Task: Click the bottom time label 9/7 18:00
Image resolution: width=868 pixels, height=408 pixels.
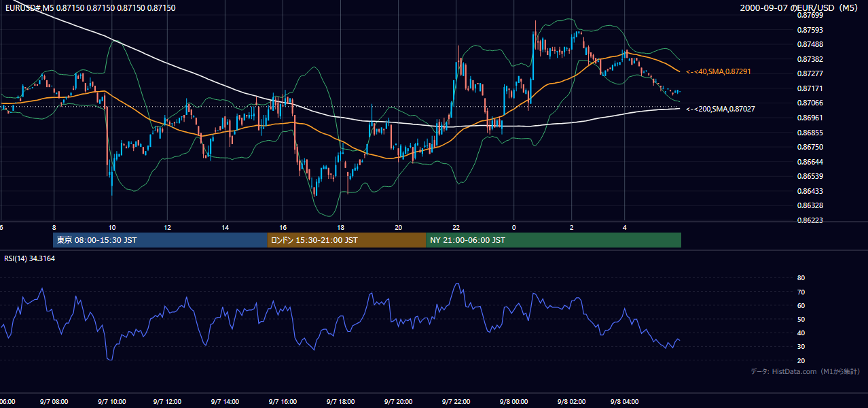Action: tap(340, 402)
